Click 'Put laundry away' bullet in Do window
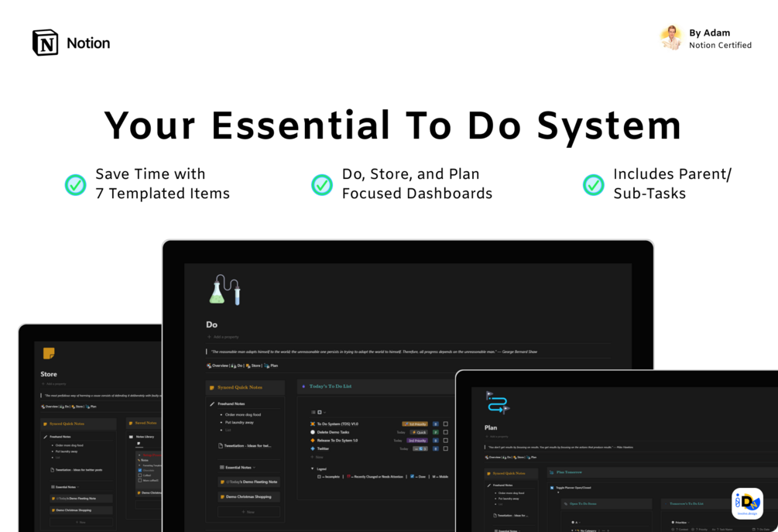The width and height of the screenshot is (778, 532). 239,422
